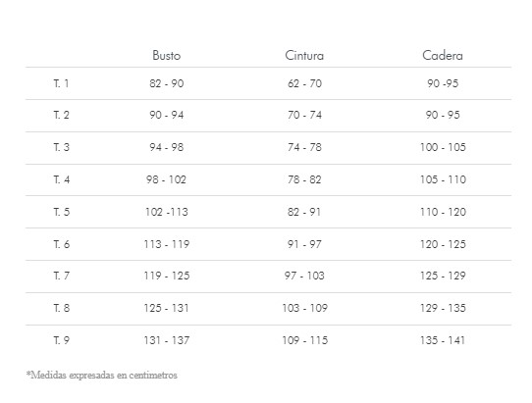This screenshot has height=403, width=532.
Task: Click the Medidas expresadas en centimetros note
Action: pos(102,376)
